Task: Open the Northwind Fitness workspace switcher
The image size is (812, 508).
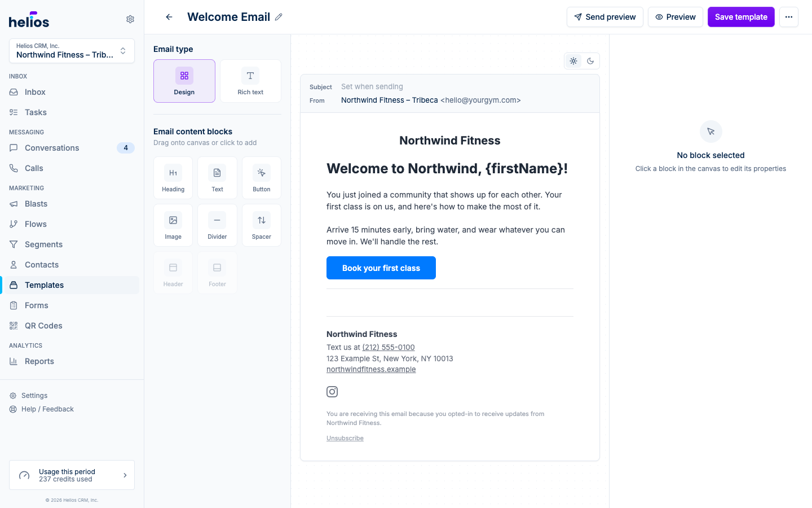Action: [x=72, y=51]
